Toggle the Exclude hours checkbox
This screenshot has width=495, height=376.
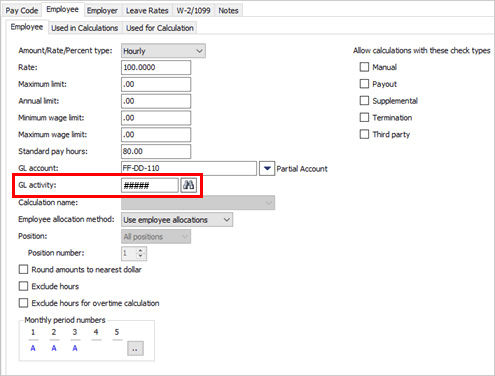coord(23,286)
